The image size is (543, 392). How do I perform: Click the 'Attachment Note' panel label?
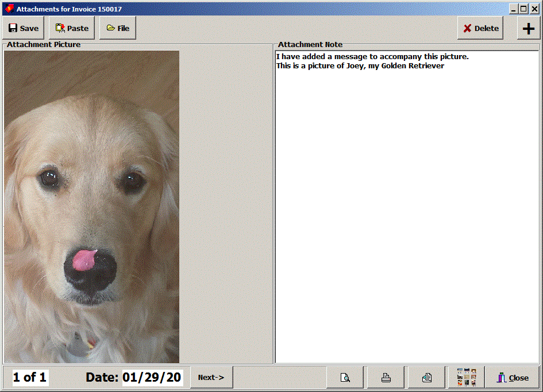click(x=310, y=45)
